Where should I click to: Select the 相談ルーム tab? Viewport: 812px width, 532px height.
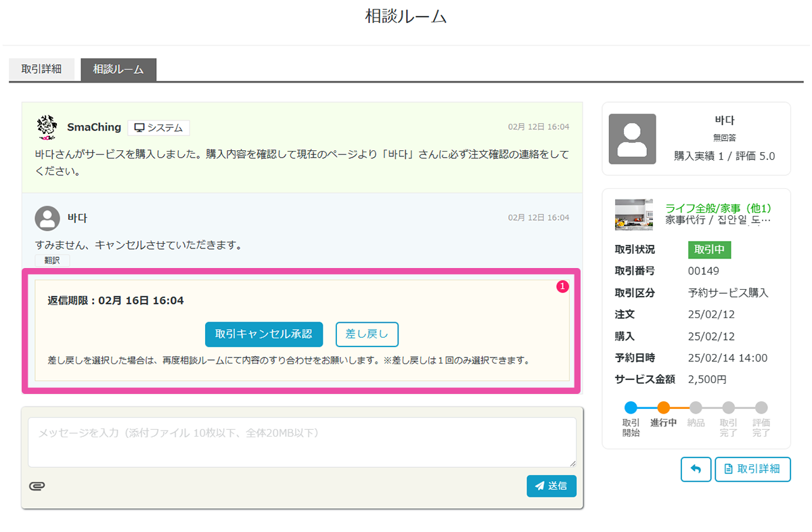click(118, 70)
